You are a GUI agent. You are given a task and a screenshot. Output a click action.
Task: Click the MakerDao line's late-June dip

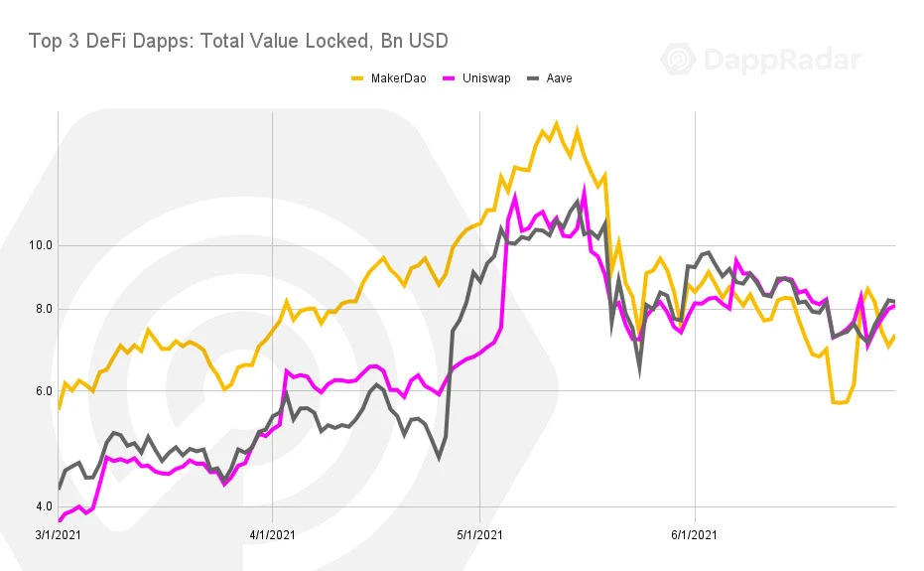click(840, 402)
